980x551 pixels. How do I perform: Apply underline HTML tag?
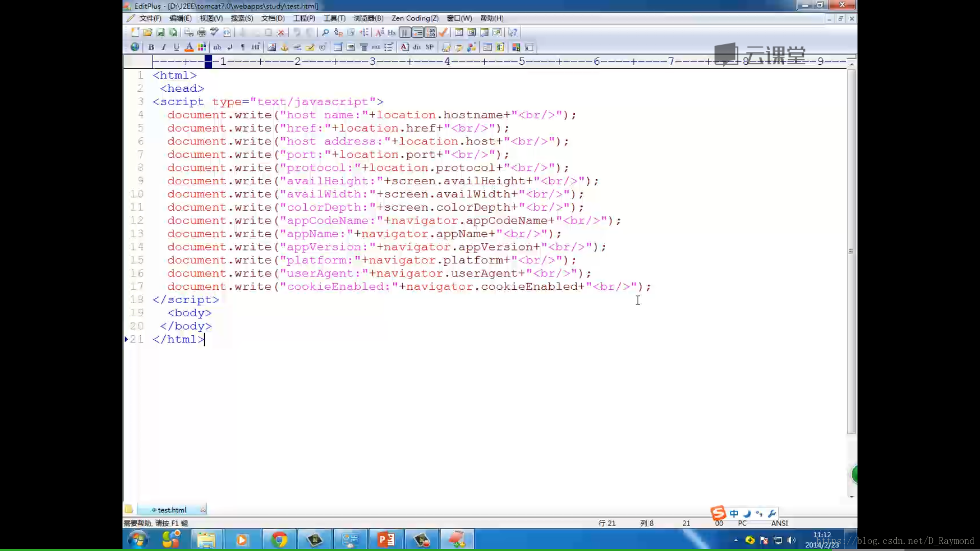click(177, 47)
